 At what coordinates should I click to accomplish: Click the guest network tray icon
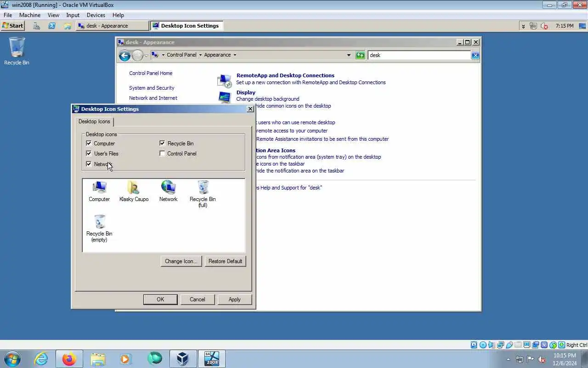tap(533, 26)
